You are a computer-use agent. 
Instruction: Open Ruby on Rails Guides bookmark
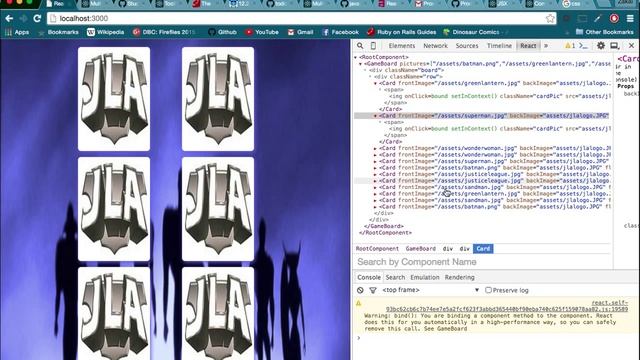pos(402,32)
